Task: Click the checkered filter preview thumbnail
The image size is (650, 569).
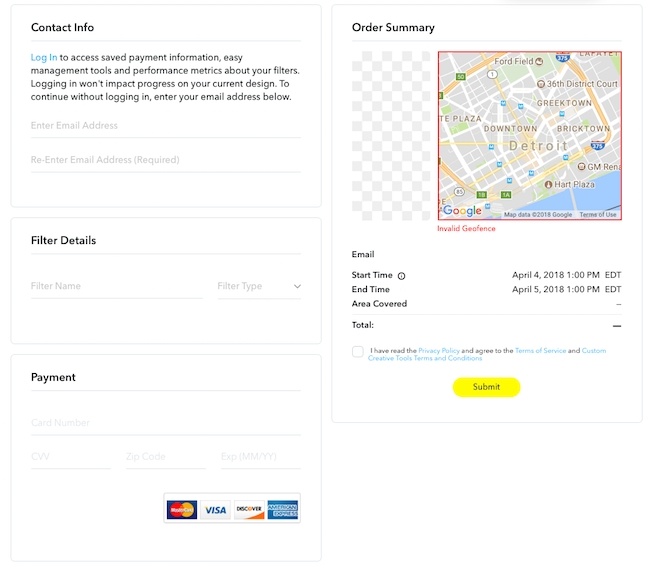Action: coord(391,136)
